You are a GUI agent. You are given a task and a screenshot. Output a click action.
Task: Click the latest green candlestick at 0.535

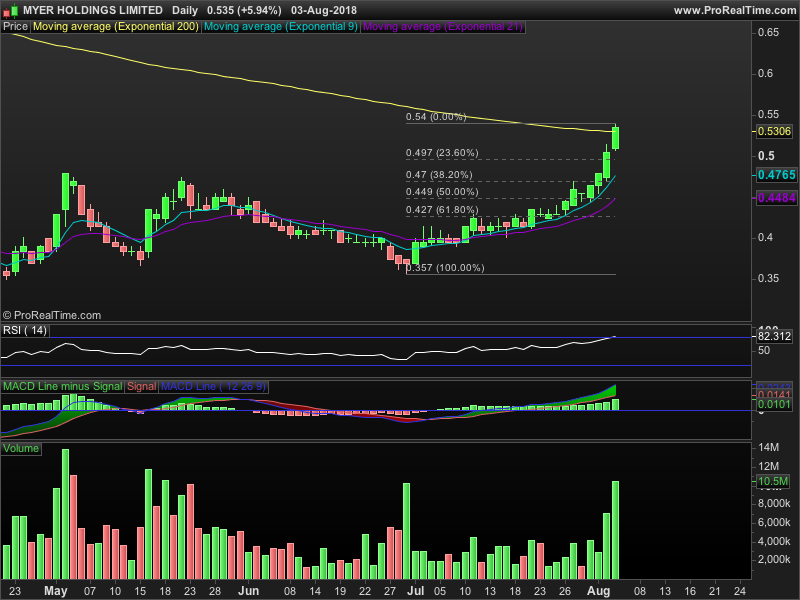[x=616, y=138]
